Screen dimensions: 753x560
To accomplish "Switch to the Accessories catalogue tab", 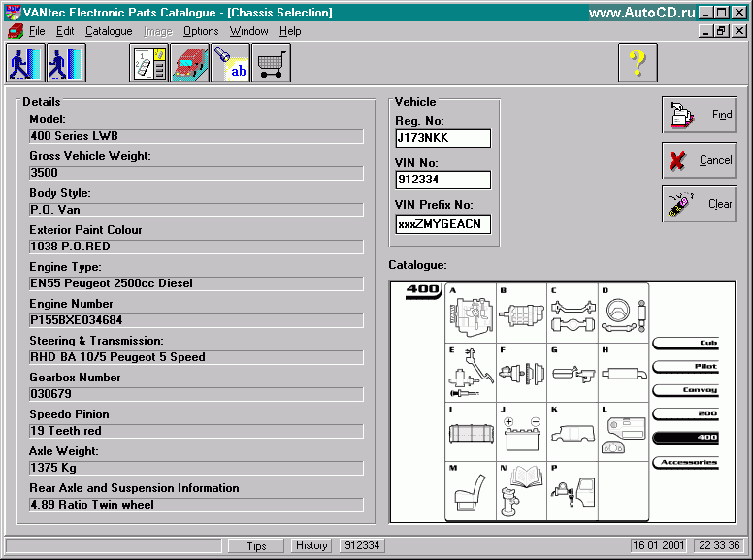I will [686, 463].
